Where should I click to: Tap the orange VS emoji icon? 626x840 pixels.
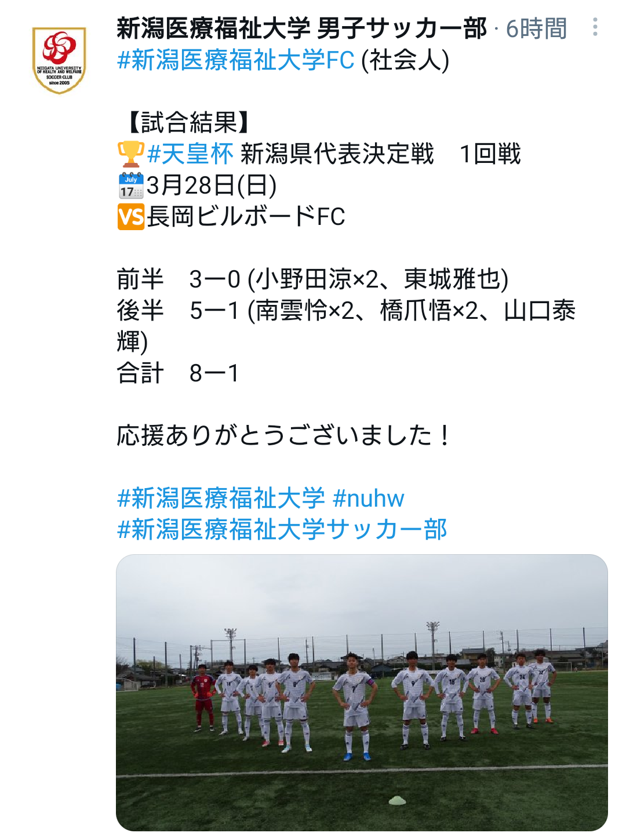click(131, 217)
